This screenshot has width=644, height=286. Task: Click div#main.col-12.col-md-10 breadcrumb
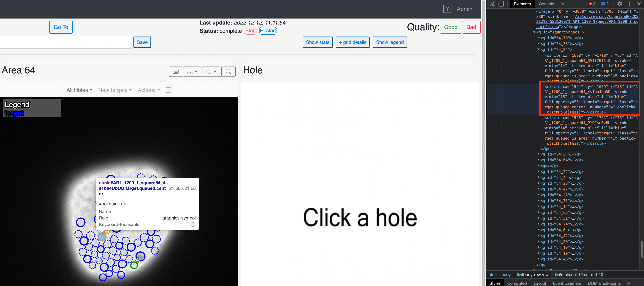point(578,275)
